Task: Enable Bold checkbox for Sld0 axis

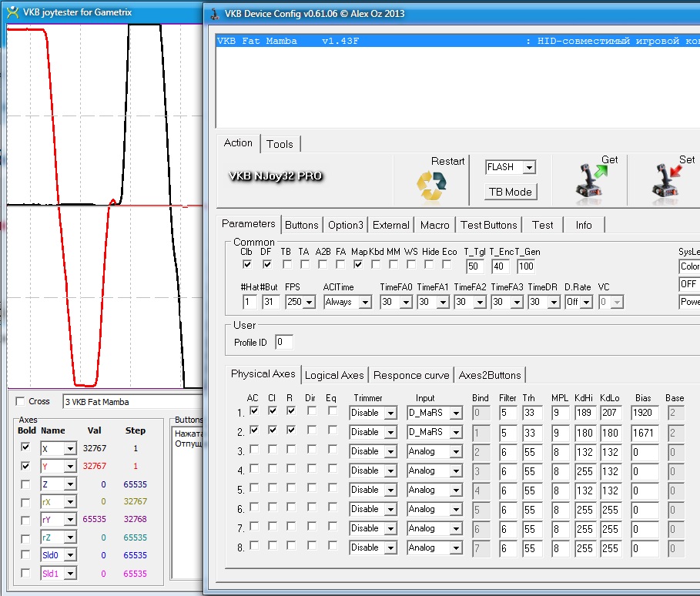Action: [x=25, y=554]
